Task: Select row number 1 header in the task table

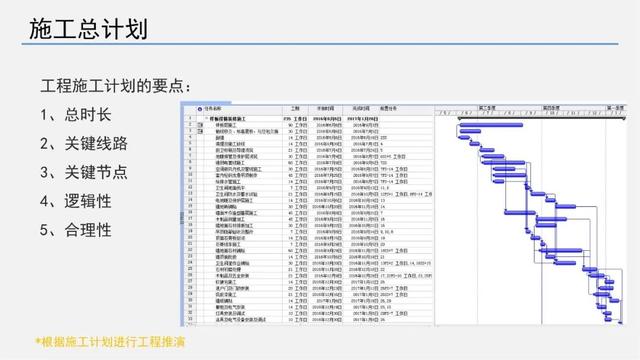Action: click(190, 119)
